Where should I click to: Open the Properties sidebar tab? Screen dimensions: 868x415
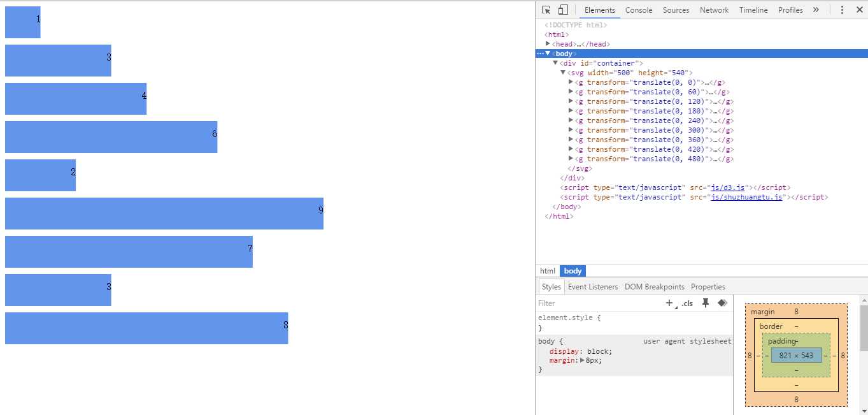click(708, 287)
